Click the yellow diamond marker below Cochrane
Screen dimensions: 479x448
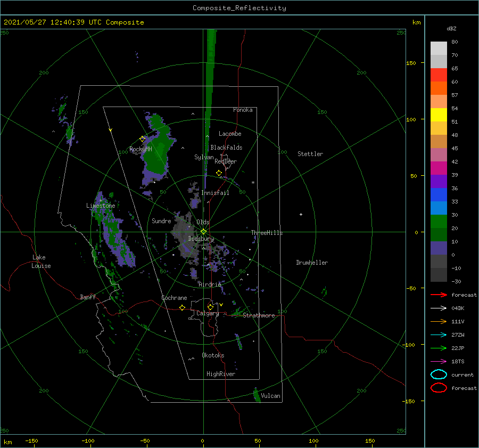coord(183,307)
